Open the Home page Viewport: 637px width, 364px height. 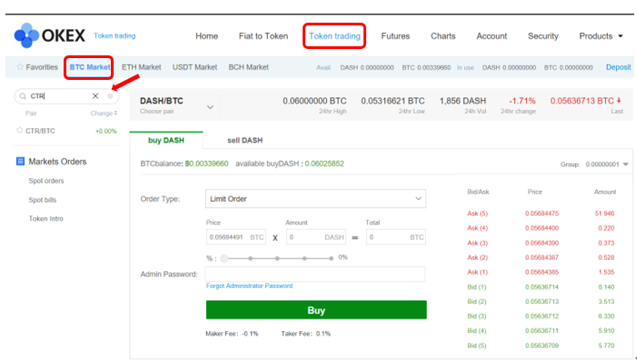point(207,36)
